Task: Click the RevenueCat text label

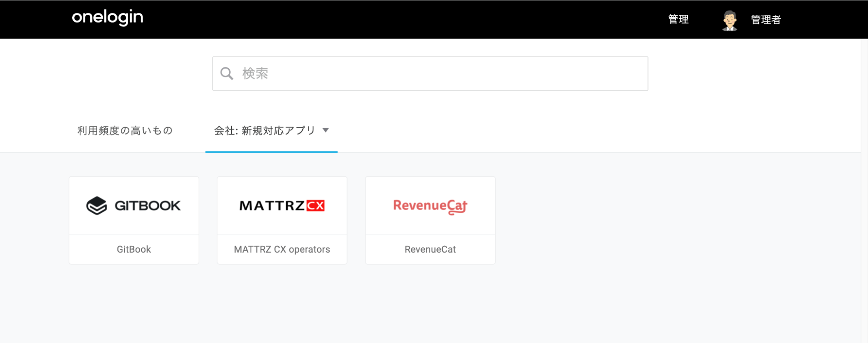Action: click(x=430, y=249)
